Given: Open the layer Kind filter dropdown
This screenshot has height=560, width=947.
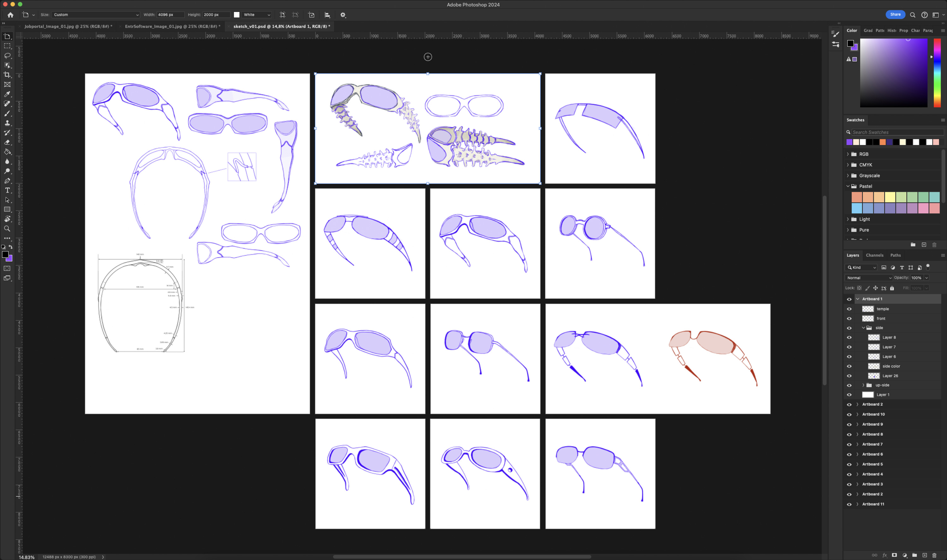Looking at the screenshot, I should [x=861, y=268].
